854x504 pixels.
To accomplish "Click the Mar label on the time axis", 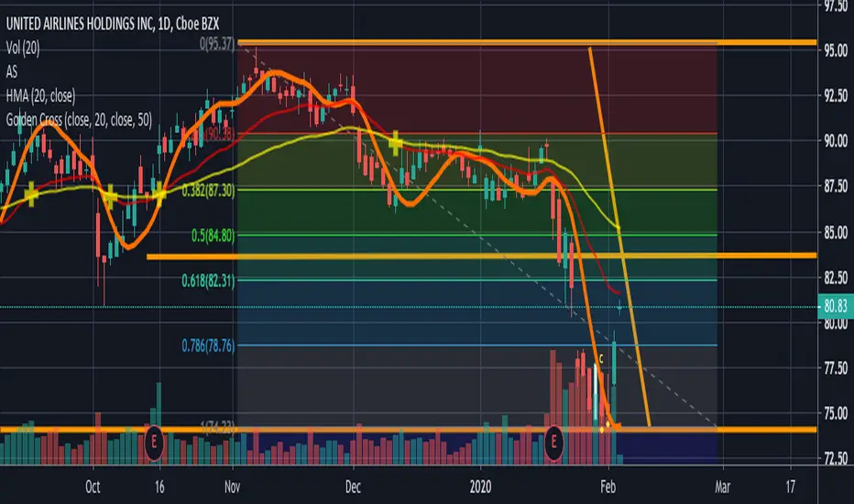I will pyautogui.click(x=723, y=487).
